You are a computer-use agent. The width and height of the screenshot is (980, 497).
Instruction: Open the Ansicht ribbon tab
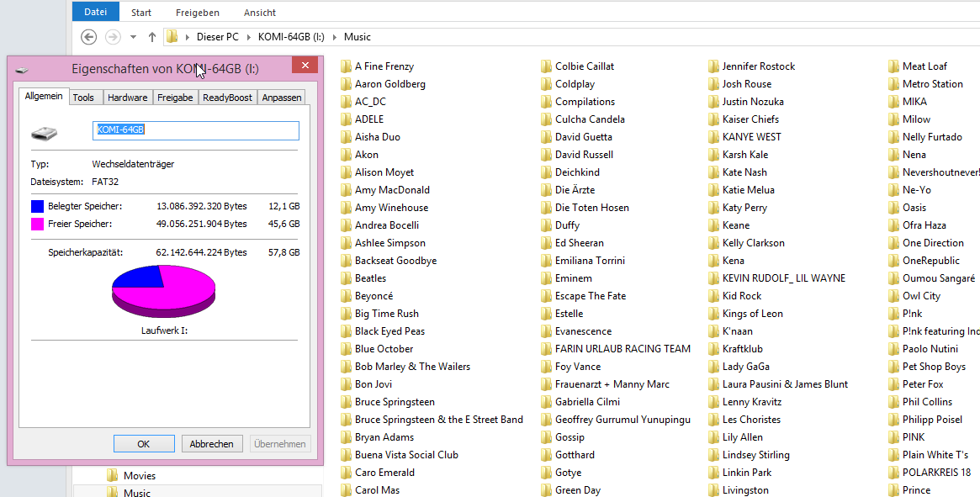[x=260, y=13]
